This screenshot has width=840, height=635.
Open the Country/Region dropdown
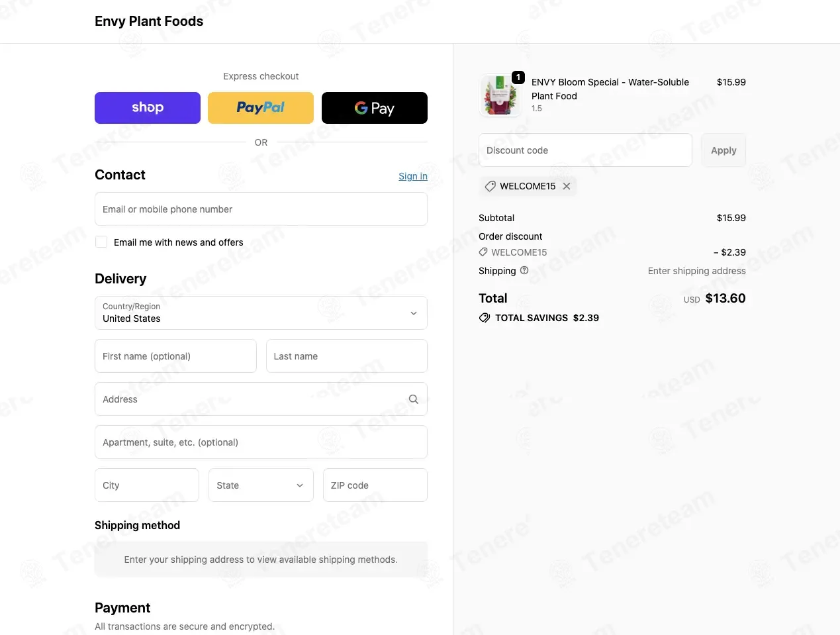(261, 313)
